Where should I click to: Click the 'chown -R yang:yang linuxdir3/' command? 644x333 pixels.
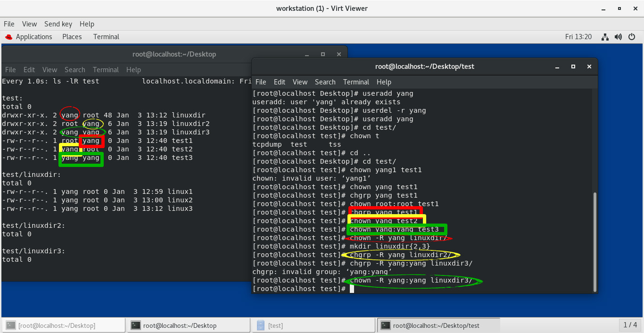(411, 280)
